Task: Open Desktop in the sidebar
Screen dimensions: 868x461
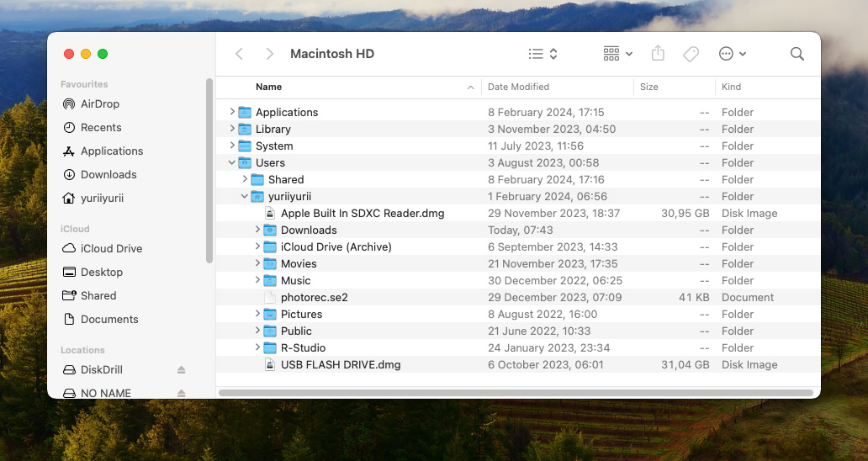Action: point(101,273)
